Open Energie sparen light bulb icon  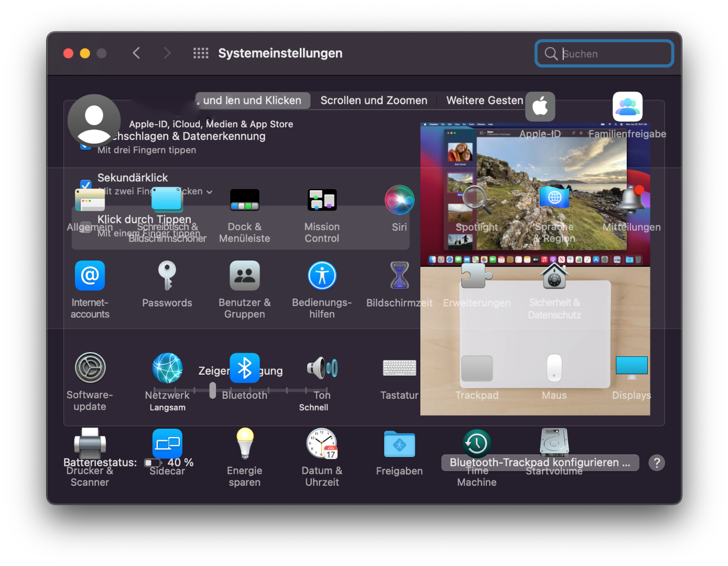244,444
